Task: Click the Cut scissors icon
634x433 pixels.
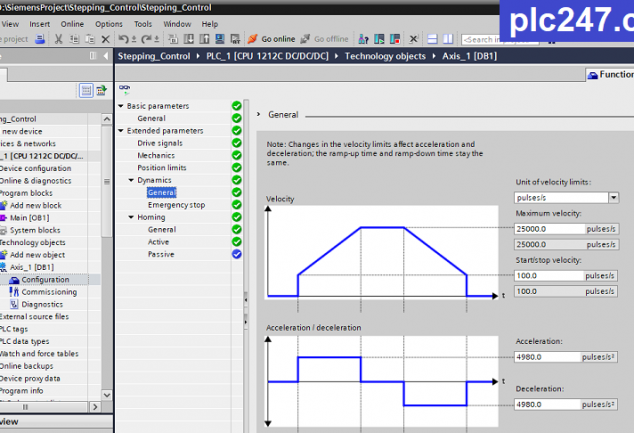Action: (59, 39)
